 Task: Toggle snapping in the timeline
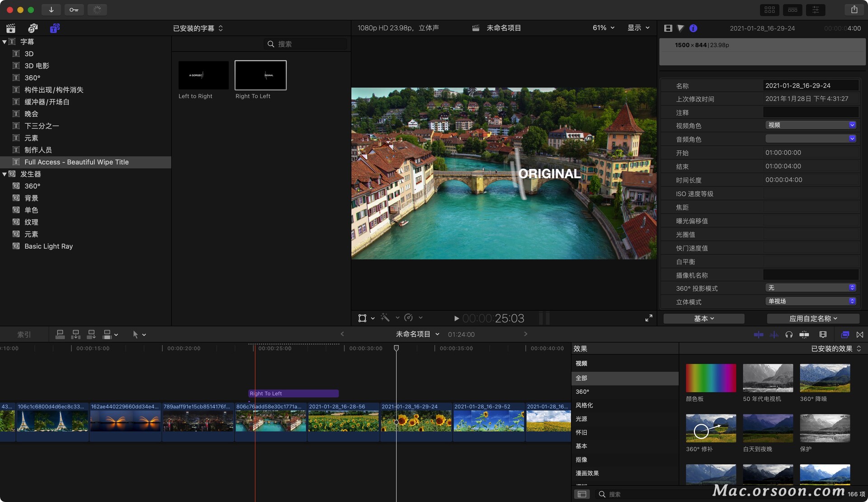(x=804, y=335)
